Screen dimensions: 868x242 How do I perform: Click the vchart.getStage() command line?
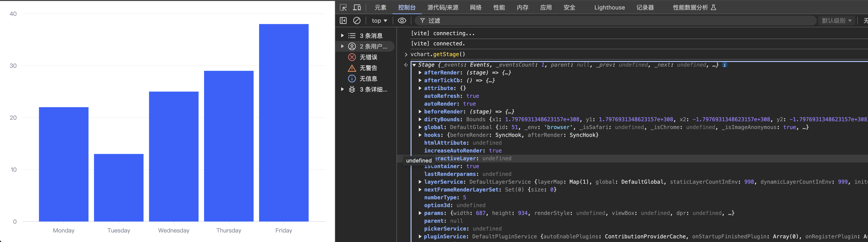pos(438,54)
